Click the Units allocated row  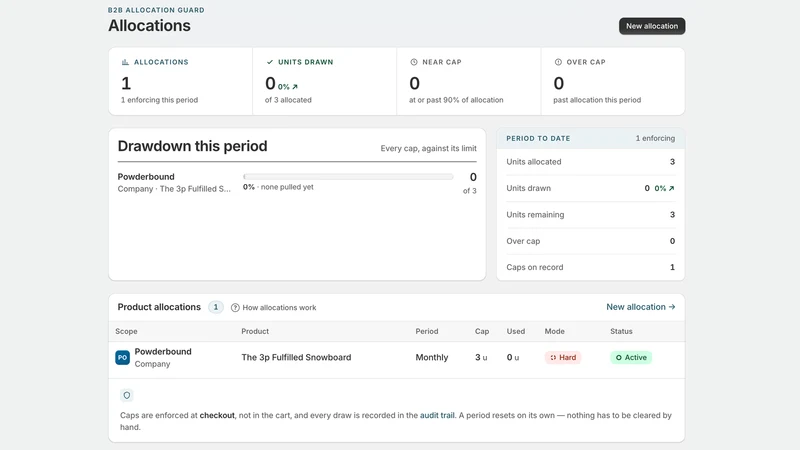point(590,162)
